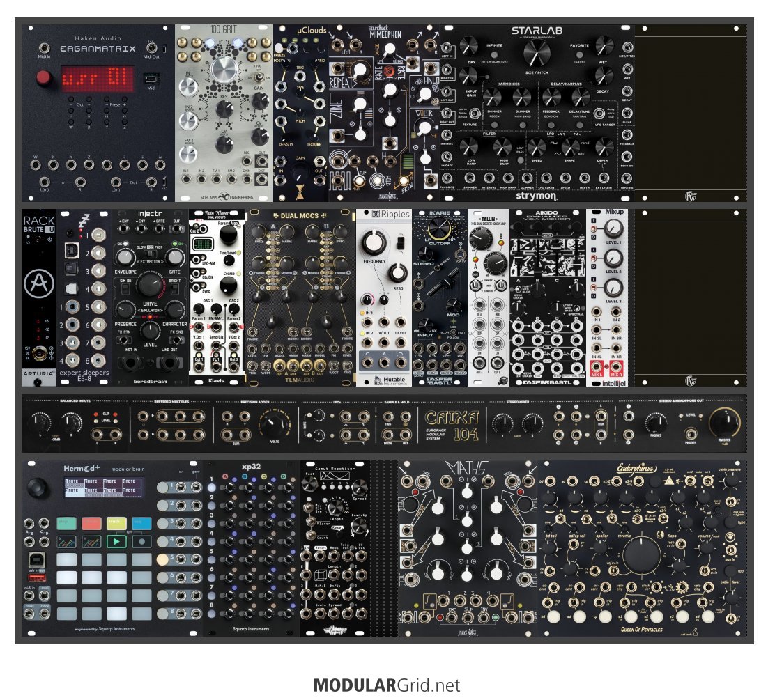The width and height of the screenshot is (775, 700).
Task: Click the large silver knob on 100 Grit
Action: tap(224, 69)
